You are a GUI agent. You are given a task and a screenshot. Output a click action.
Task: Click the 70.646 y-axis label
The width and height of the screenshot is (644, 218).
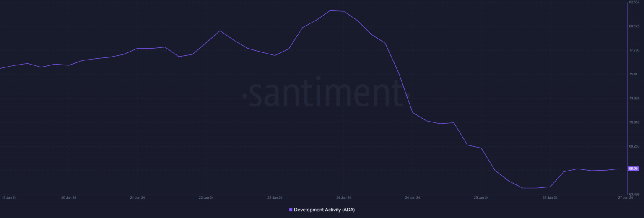(634, 122)
